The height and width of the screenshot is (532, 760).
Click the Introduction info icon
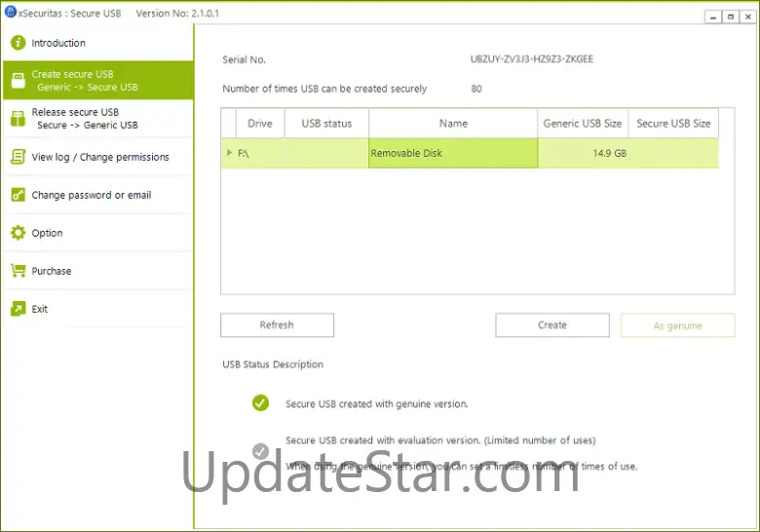(x=18, y=43)
